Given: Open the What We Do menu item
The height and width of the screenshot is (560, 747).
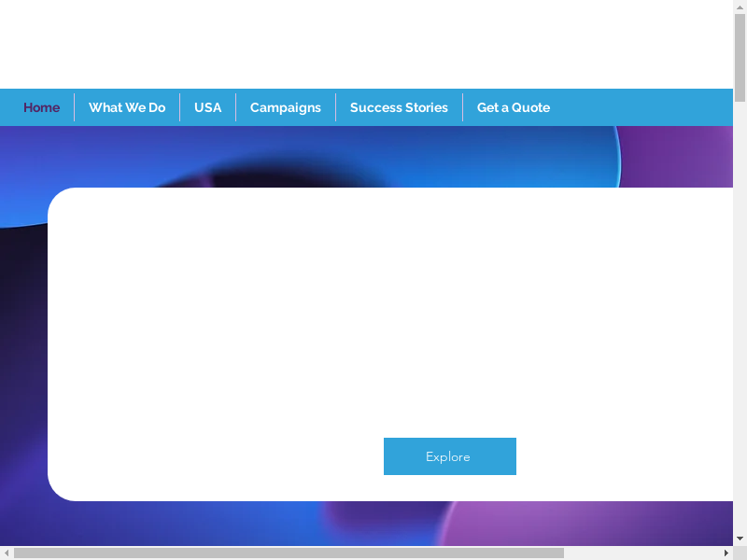Looking at the screenshot, I should tap(127, 107).
